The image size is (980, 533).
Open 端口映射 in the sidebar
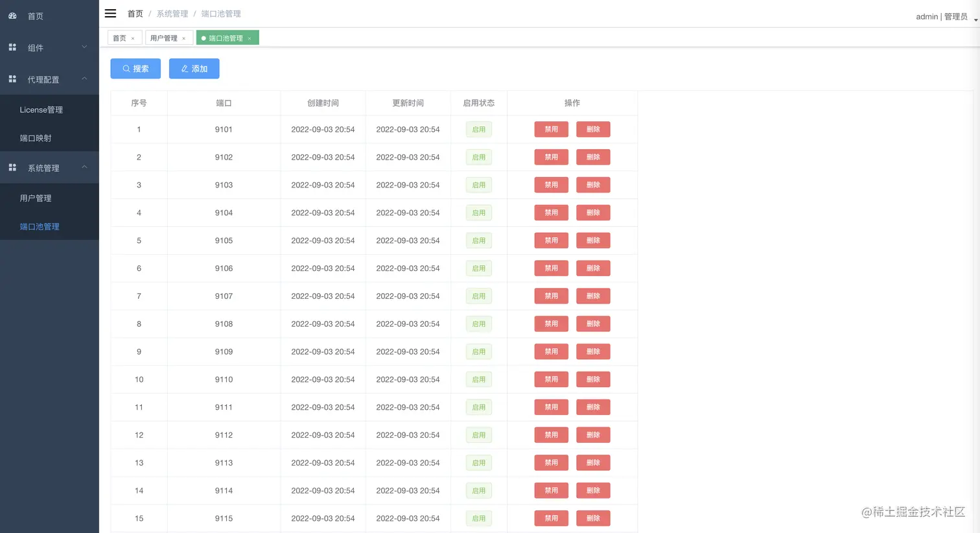tap(49, 138)
